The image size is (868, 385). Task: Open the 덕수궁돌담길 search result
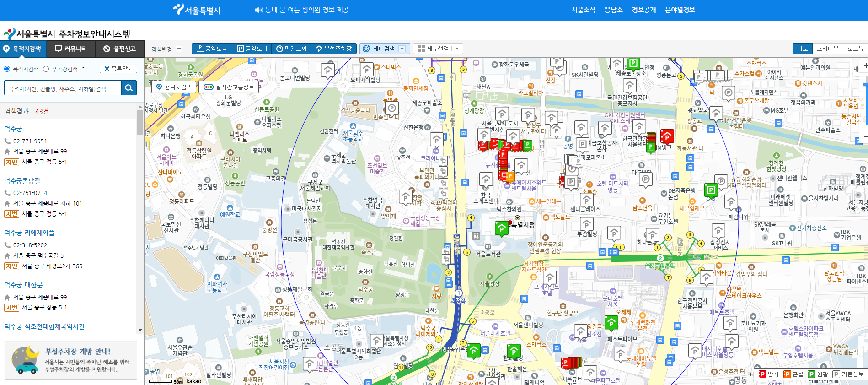tap(22, 181)
